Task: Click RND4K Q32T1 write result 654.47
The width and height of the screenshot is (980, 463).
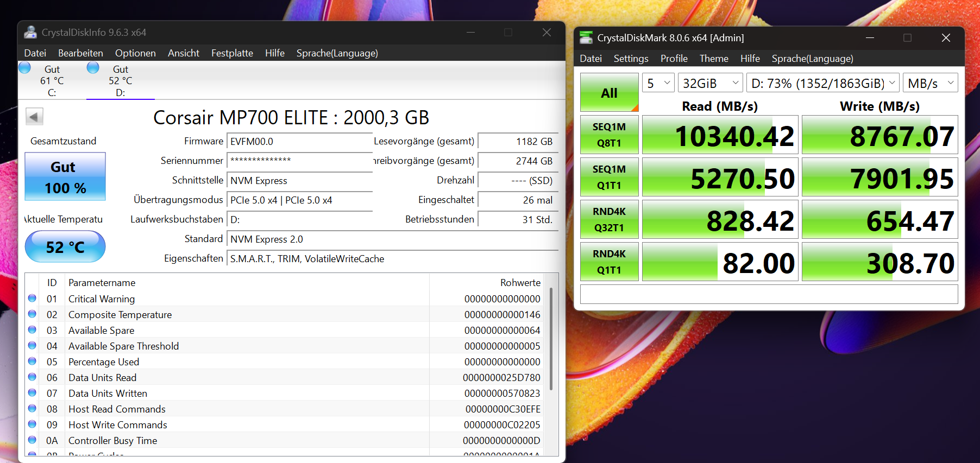Action: click(880, 219)
